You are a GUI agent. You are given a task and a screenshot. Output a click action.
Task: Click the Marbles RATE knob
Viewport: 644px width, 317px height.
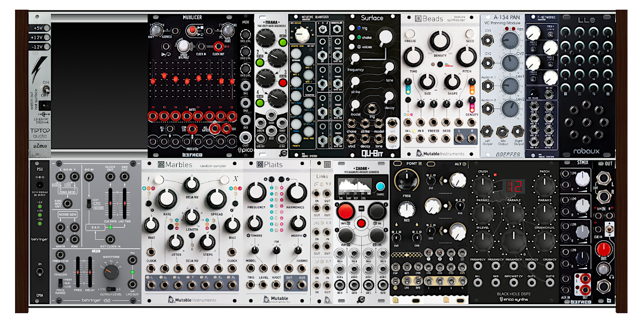[167, 198]
